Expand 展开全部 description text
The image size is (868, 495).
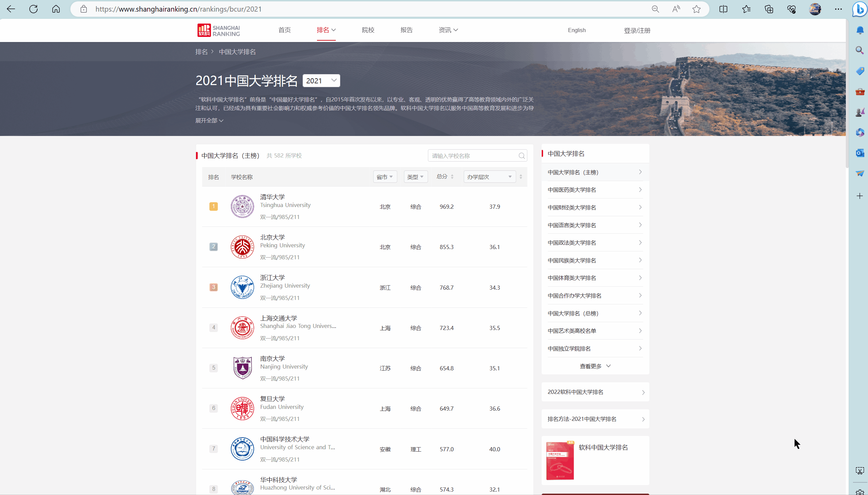coord(209,121)
